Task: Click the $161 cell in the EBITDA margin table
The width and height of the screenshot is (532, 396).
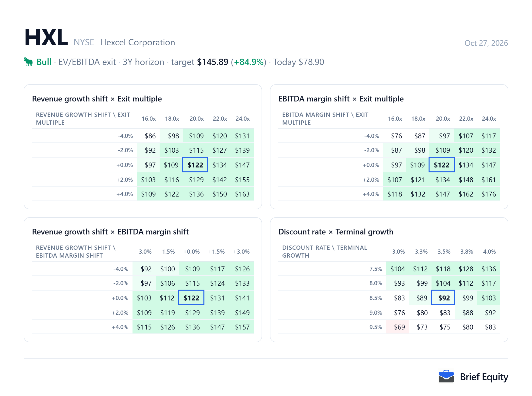Action: click(488, 180)
